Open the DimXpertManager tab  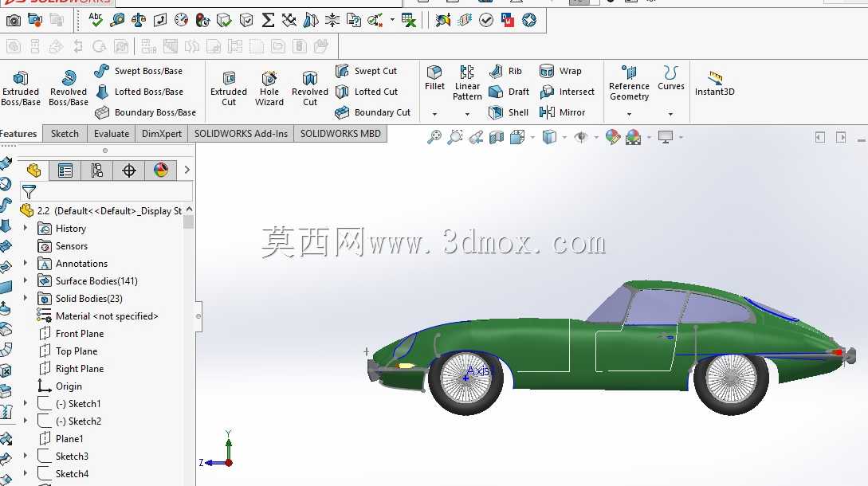click(129, 170)
